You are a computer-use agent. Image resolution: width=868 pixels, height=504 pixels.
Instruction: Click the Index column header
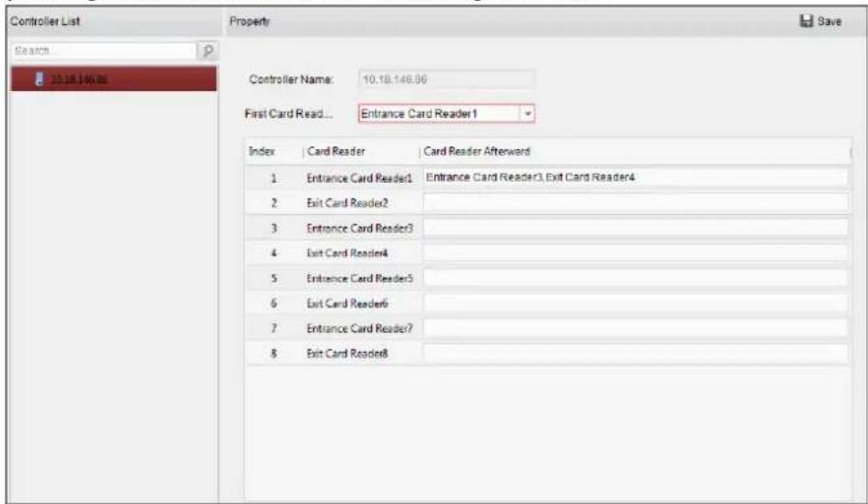pyautogui.click(x=262, y=151)
